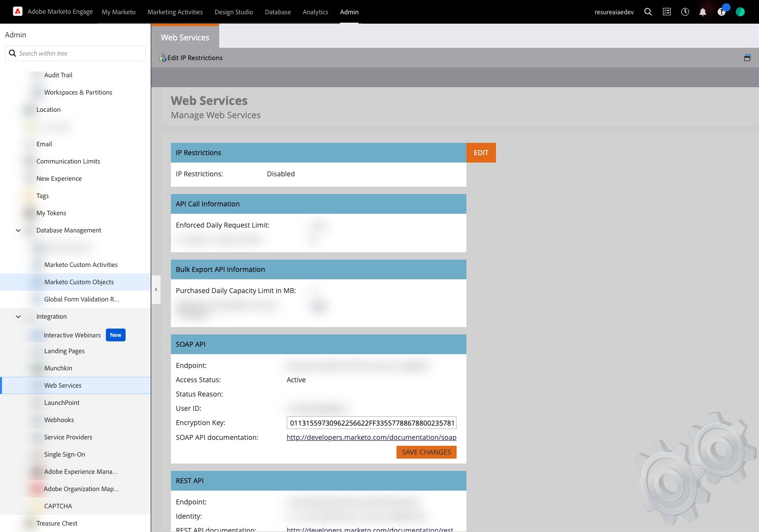Open the notifications bell
This screenshot has width=759, height=532.
[x=703, y=12]
